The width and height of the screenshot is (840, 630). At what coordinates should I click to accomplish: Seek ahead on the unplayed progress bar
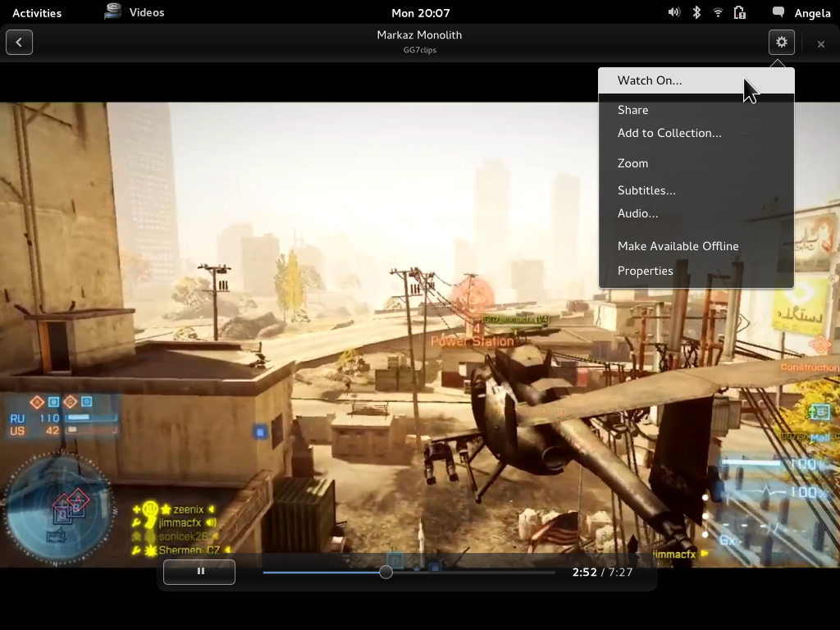point(474,572)
